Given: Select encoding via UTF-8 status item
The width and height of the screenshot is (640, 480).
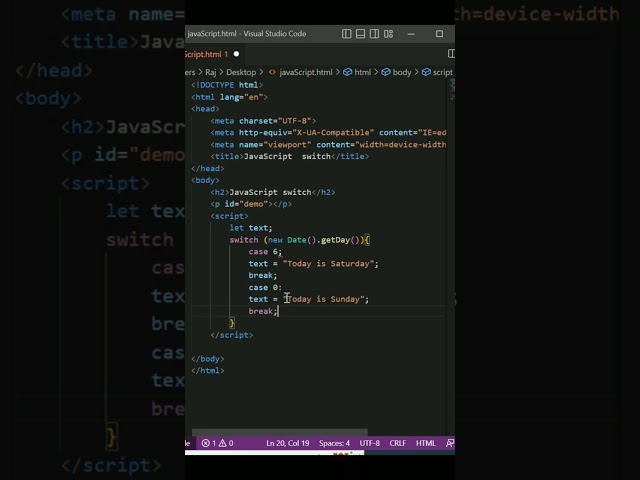Looking at the screenshot, I should (x=369, y=443).
